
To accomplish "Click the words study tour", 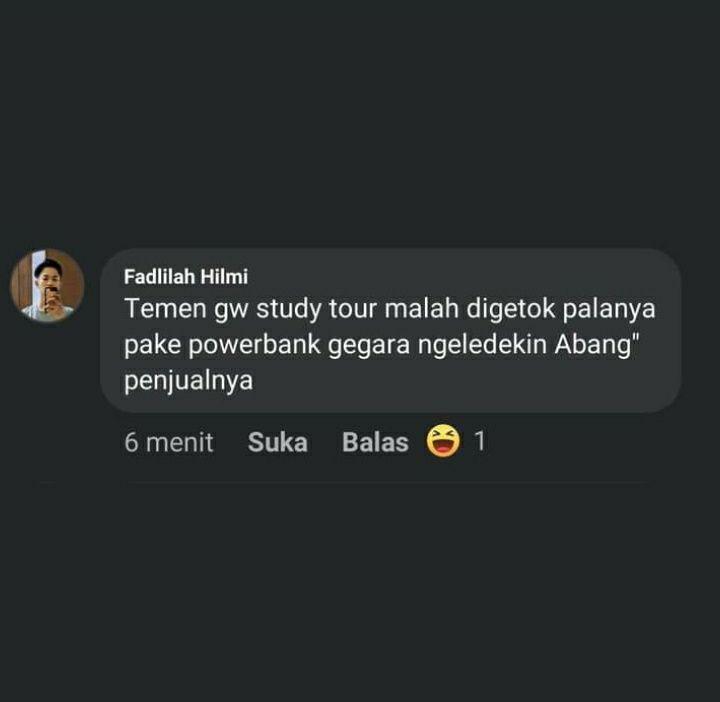I will (312, 309).
